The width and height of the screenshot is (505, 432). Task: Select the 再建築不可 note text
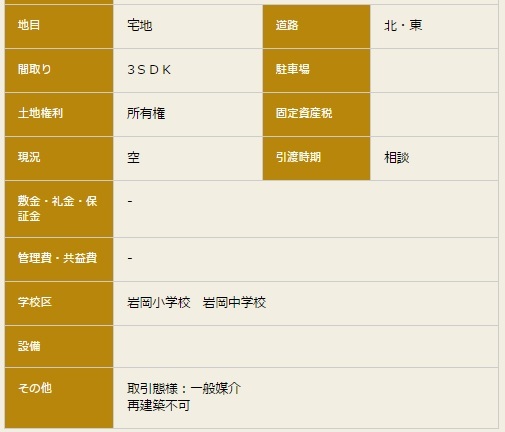pyautogui.click(x=159, y=406)
